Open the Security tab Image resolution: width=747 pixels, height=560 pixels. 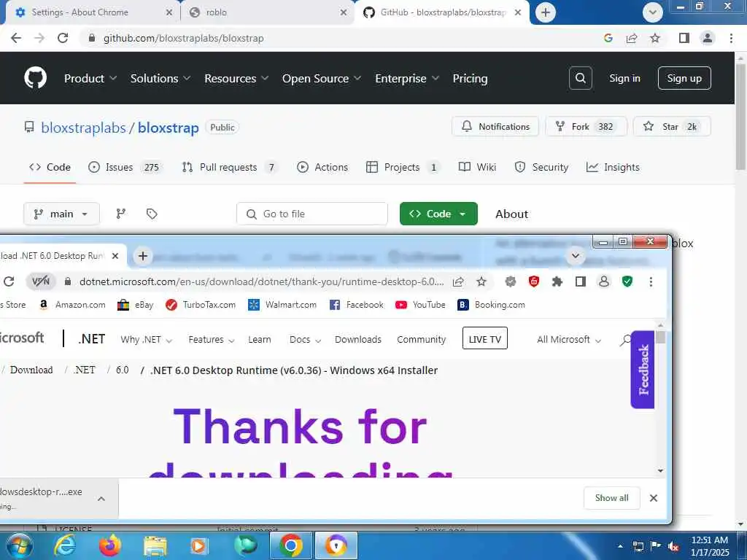[x=542, y=167]
